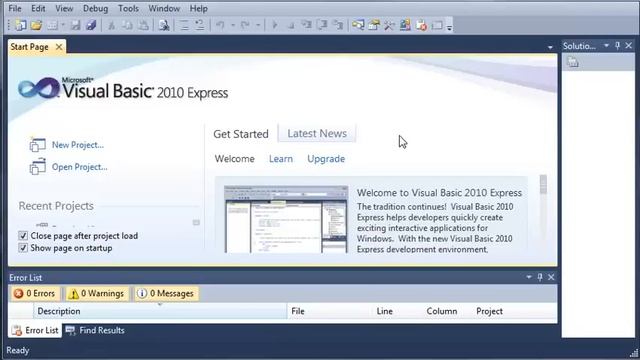This screenshot has width=640, height=360.
Task: Open the active documents list dropdown
Action: [550, 47]
